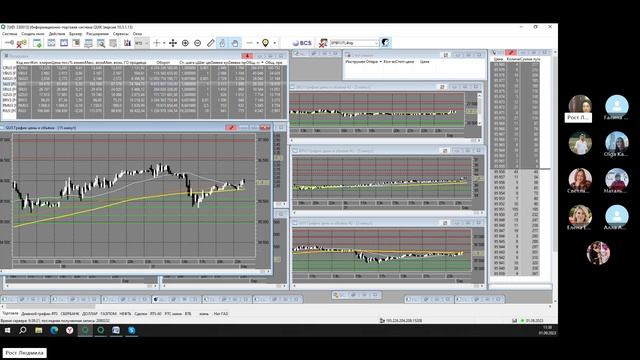The image size is (640, 360).
Task: Select the pencil line drawing tool
Action: tap(211, 43)
